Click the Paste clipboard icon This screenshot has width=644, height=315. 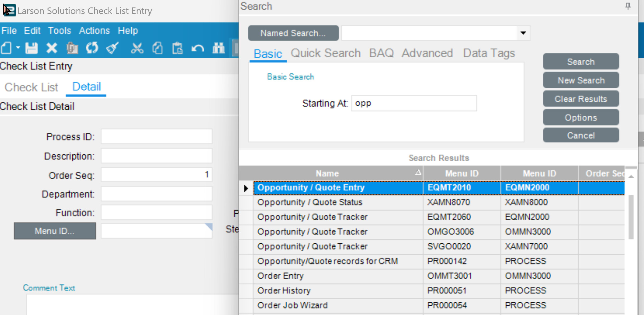pos(178,48)
